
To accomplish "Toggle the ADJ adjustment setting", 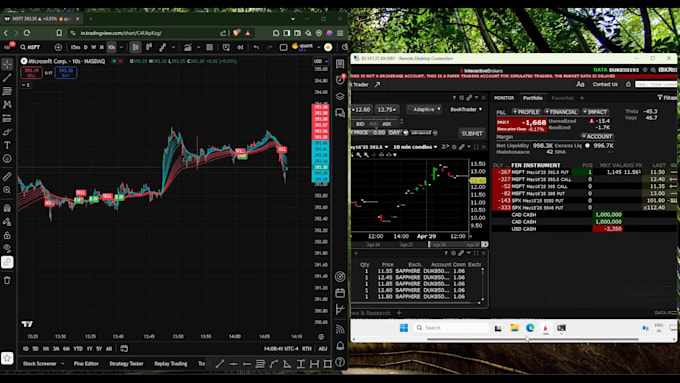I will (x=323, y=348).
